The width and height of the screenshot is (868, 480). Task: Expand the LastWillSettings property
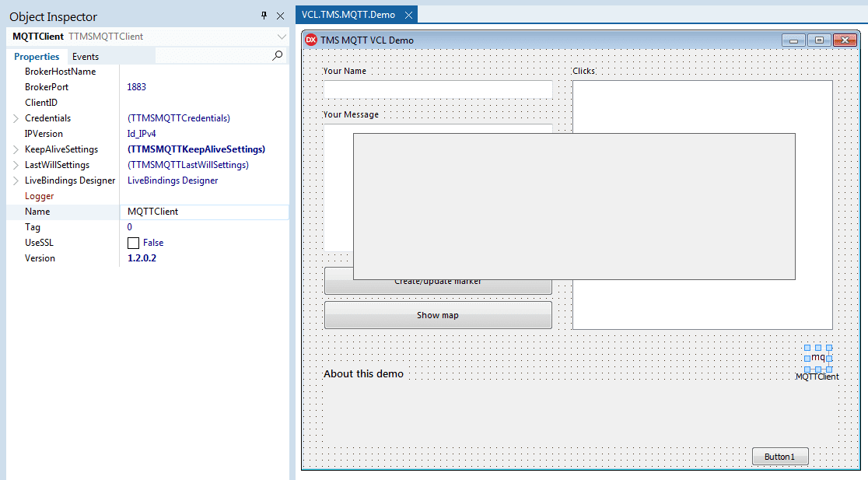[16, 165]
